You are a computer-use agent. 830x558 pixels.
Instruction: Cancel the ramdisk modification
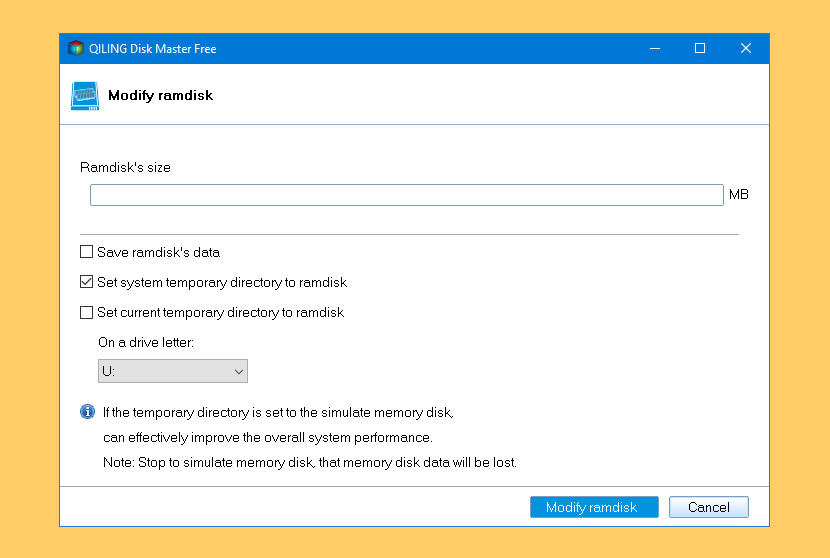[708, 507]
